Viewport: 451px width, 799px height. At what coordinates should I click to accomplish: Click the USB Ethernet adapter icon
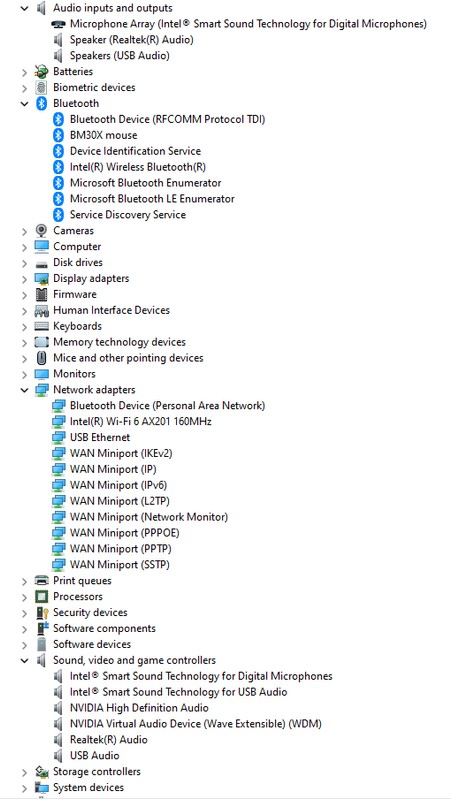pos(59,438)
